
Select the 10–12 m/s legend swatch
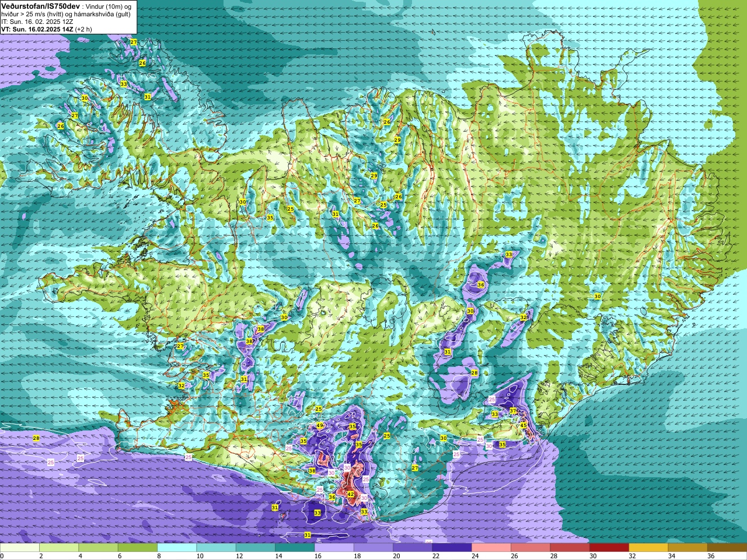[x=216, y=548]
